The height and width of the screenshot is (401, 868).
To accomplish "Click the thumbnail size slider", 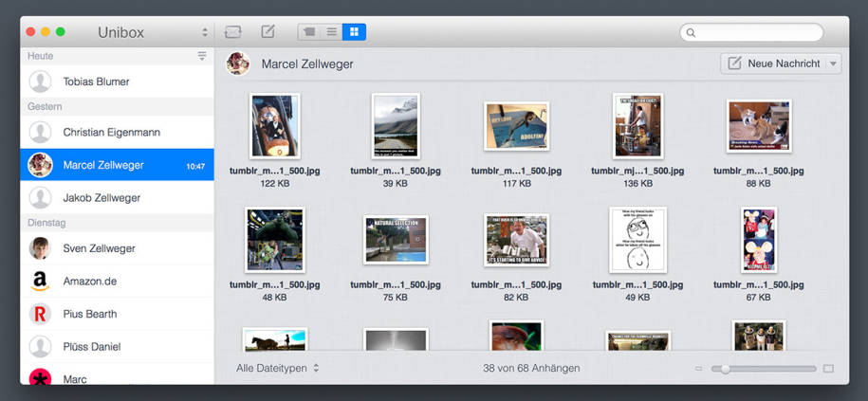I will click(764, 369).
